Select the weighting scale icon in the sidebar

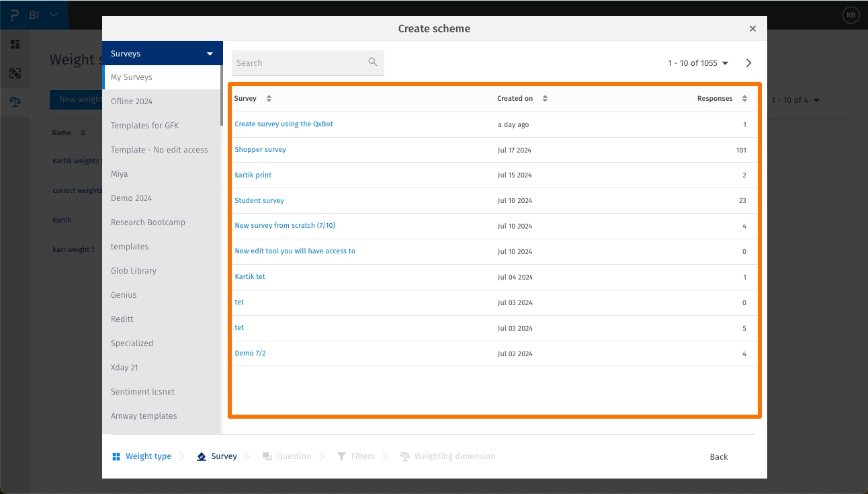click(15, 102)
